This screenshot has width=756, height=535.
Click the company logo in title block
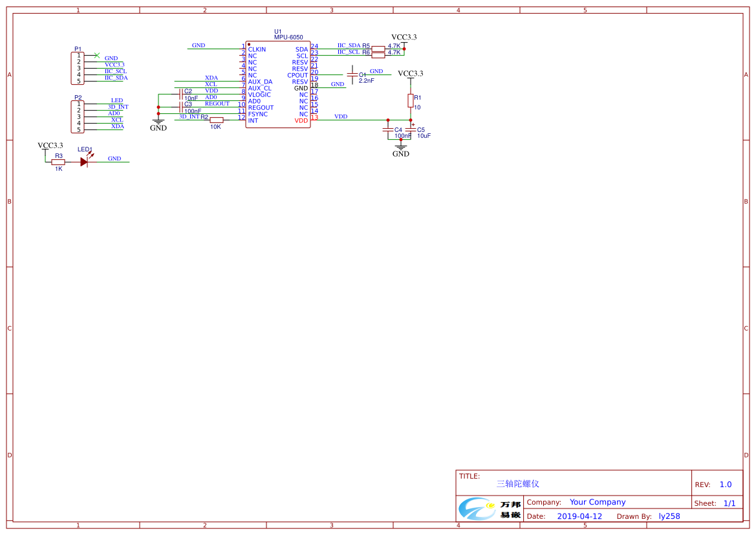click(490, 509)
